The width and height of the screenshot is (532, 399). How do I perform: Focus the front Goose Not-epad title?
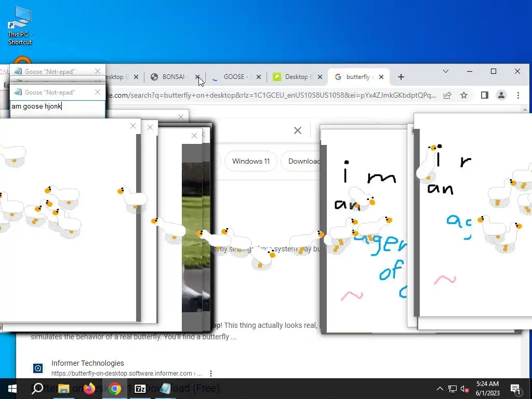click(x=49, y=92)
